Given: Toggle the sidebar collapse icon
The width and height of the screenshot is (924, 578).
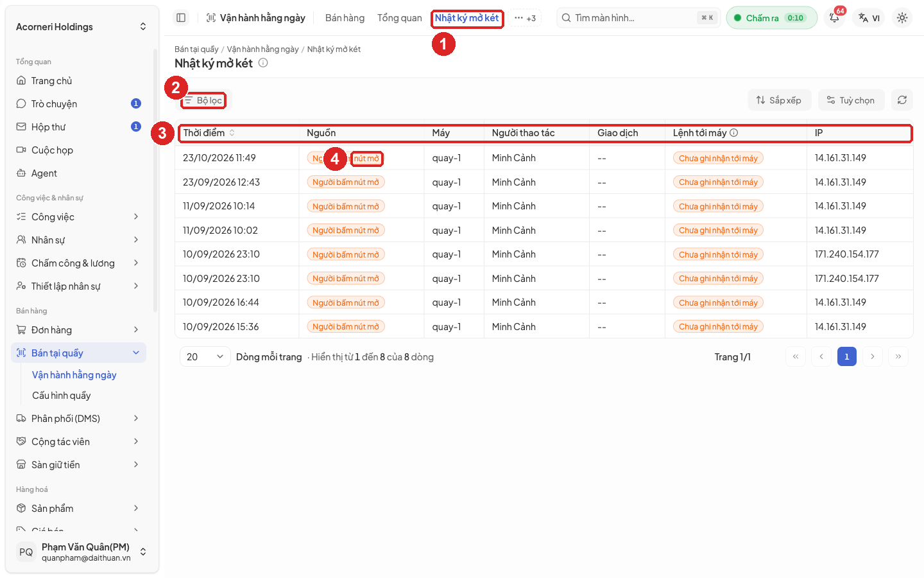Looking at the screenshot, I should 181,18.
